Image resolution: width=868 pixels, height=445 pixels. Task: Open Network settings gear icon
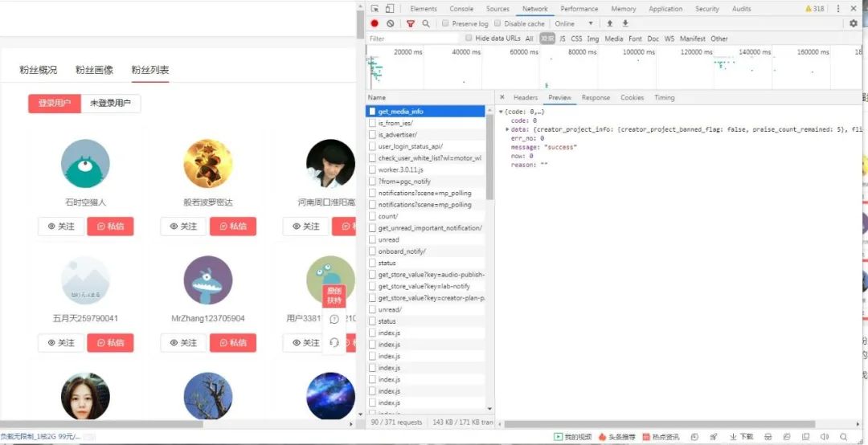pyautogui.click(x=853, y=23)
